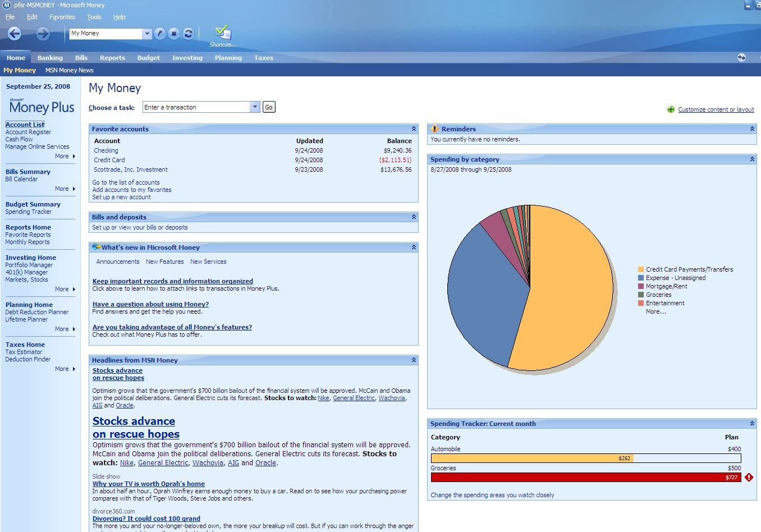Open the Choose a task dropdown
This screenshot has height=532, width=761.
(x=255, y=107)
